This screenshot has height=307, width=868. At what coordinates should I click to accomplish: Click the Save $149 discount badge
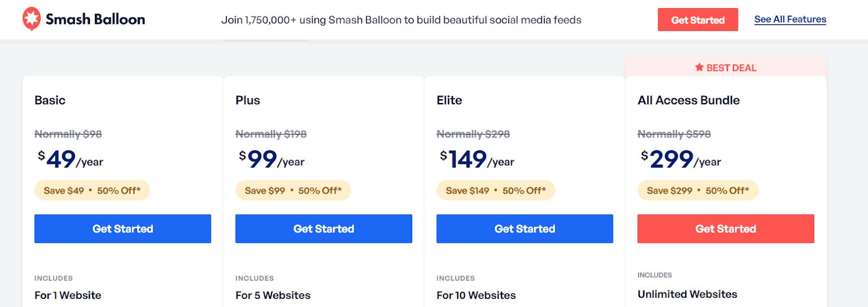[x=496, y=190]
